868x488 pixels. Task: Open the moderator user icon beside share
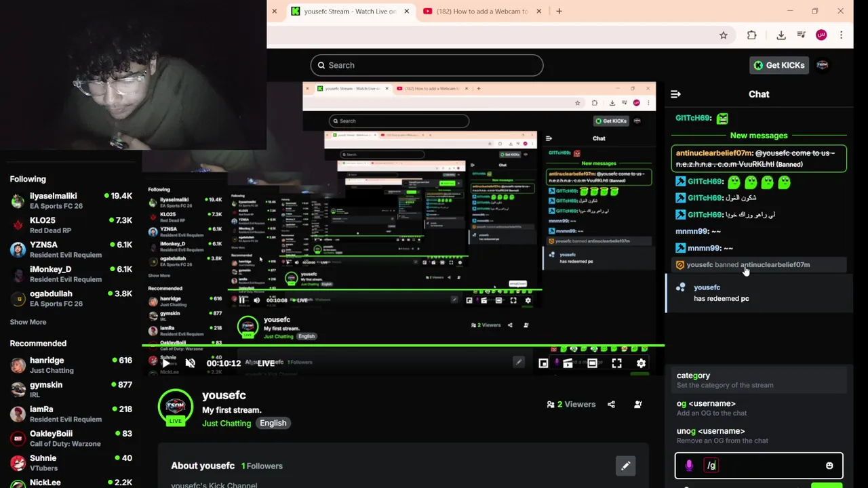[x=637, y=404]
